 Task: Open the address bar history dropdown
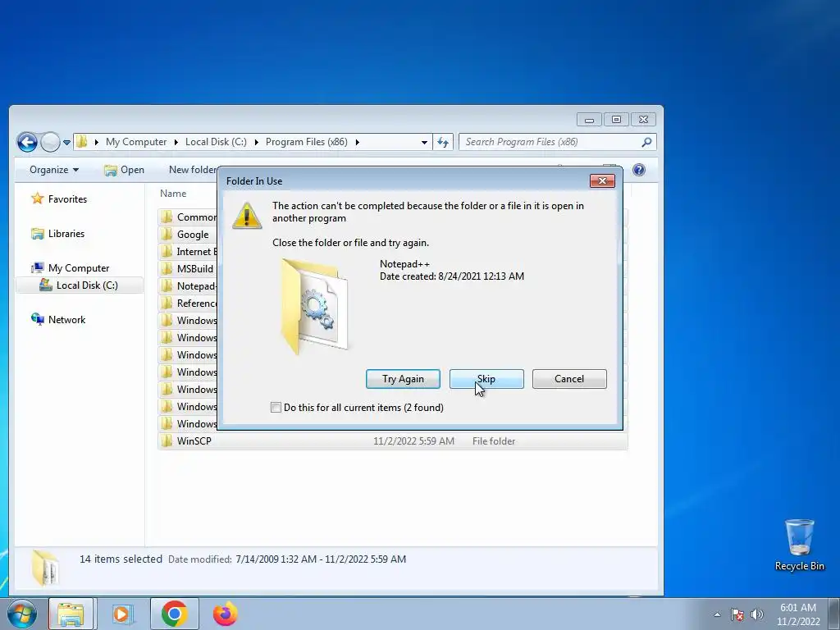click(424, 143)
